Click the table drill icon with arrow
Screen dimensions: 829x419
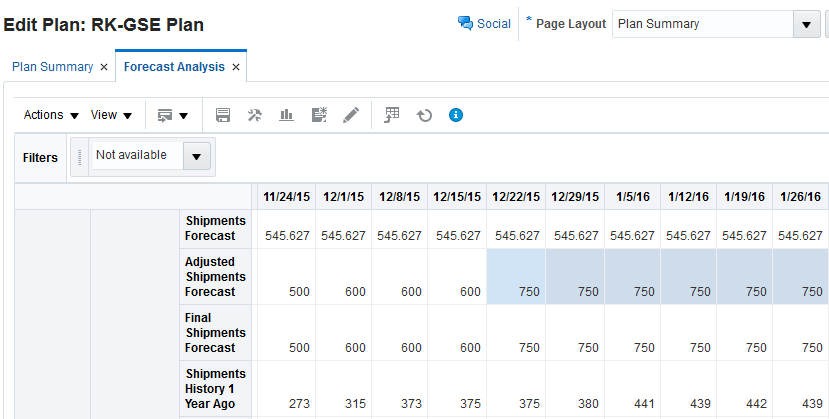click(393, 115)
